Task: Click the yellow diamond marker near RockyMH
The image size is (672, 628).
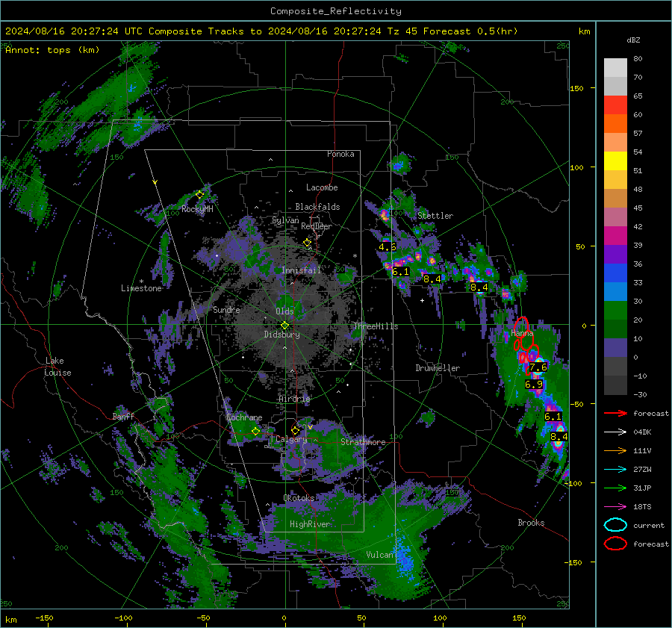Action: (199, 195)
